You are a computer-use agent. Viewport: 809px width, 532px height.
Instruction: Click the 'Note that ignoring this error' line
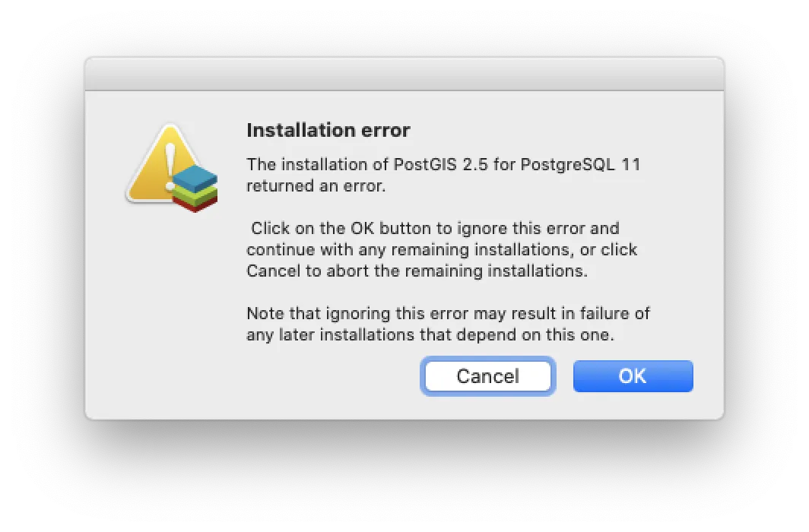pos(448,313)
